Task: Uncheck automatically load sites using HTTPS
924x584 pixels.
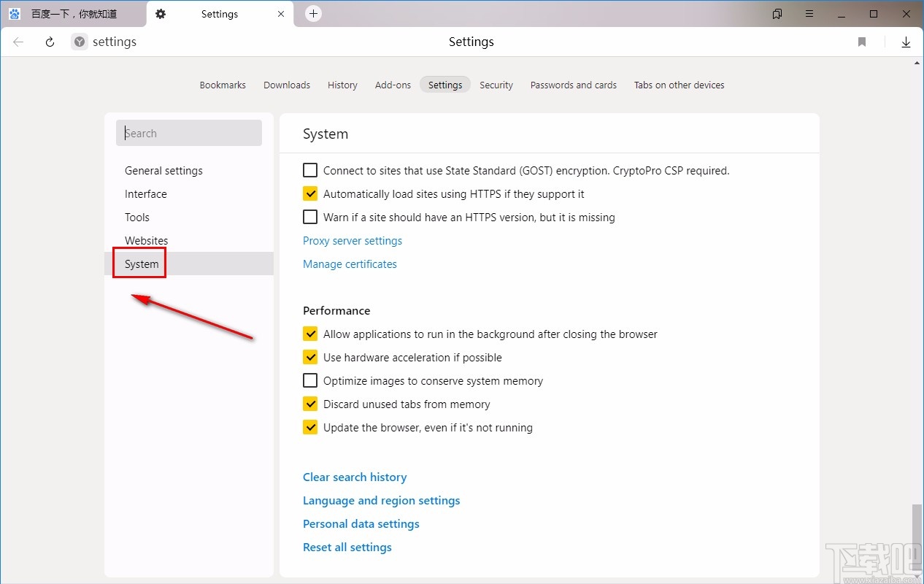Action: [310, 194]
